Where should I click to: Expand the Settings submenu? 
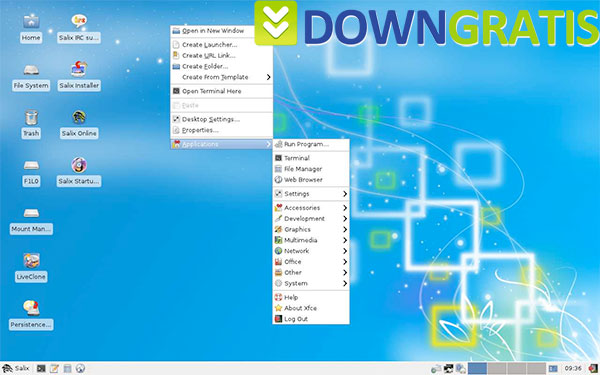[311, 194]
